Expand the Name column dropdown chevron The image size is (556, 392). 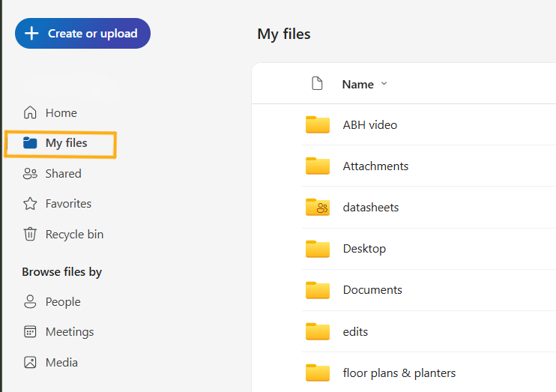click(x=384, y=84)
